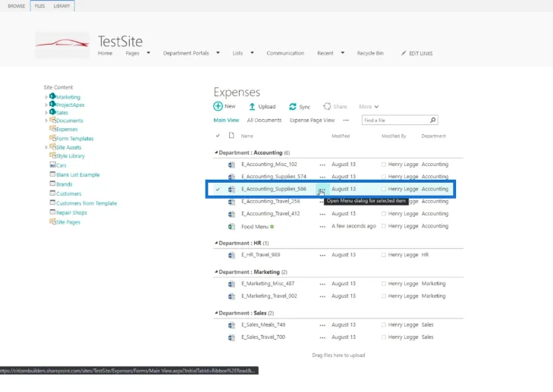Open the Lists navigation dropdown arrow
This screenshot has width=553, height=392.
pyautogui.click(x=252, y=53)
